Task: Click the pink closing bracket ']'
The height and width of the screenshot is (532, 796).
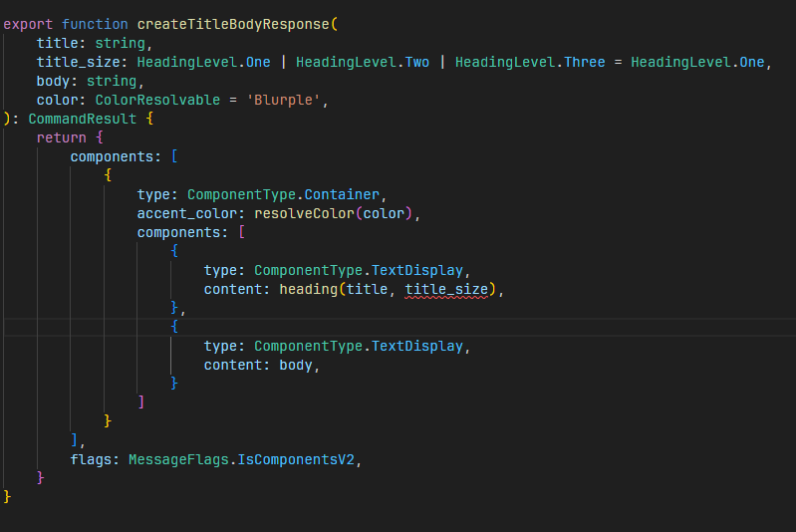Action: (x=141, y=402)
